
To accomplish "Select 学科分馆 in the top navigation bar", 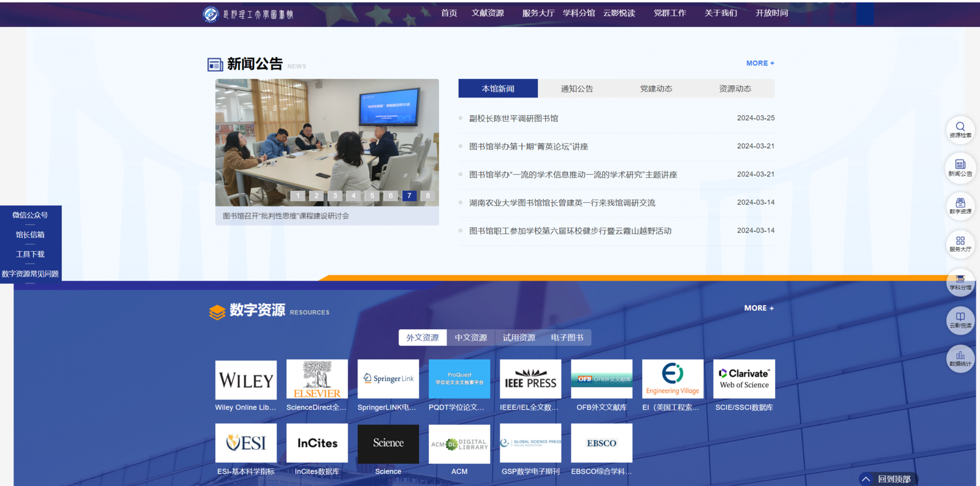I will (579, 13).
